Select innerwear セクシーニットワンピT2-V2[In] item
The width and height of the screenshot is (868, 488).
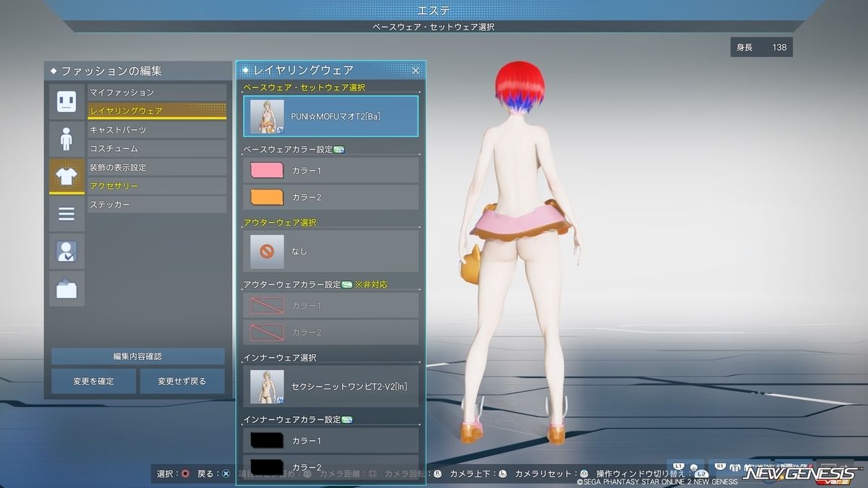pos(331,386)
